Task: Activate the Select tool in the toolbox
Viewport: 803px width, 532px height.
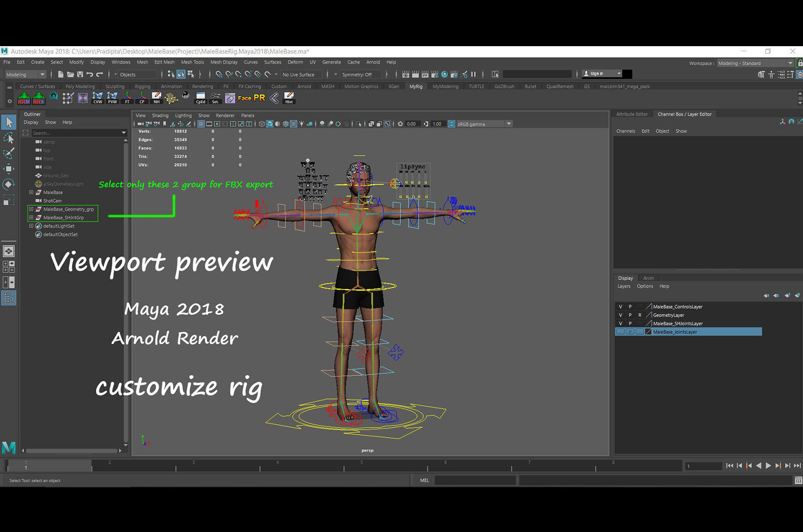Action: click(9, 122)
